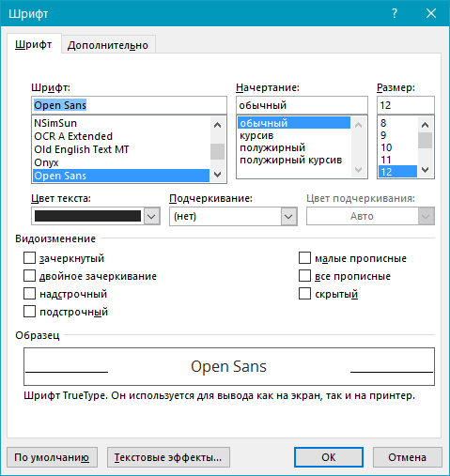This screenshot has width=450, height=476.
Task: Click the font list scroll up arrow
Action: pos(217,125)
